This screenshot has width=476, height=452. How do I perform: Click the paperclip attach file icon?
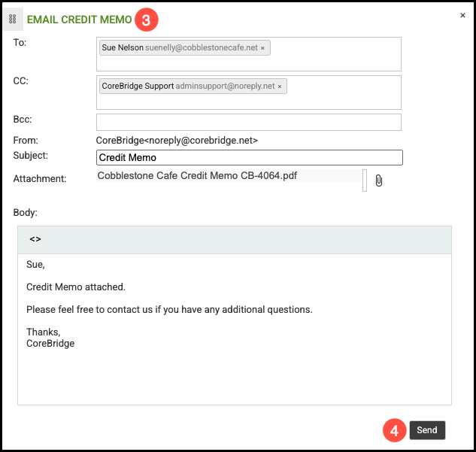click(378, 180)
